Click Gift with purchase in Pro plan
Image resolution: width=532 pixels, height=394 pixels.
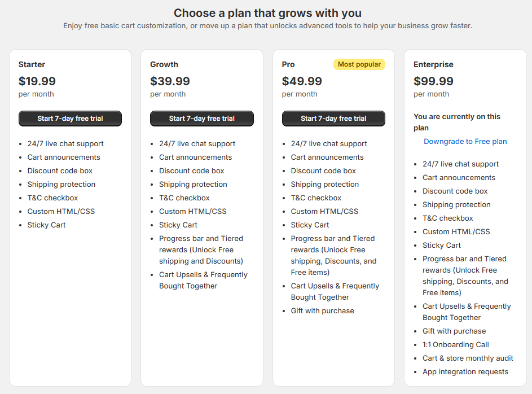pyautogui.click(x=322, y=311)
